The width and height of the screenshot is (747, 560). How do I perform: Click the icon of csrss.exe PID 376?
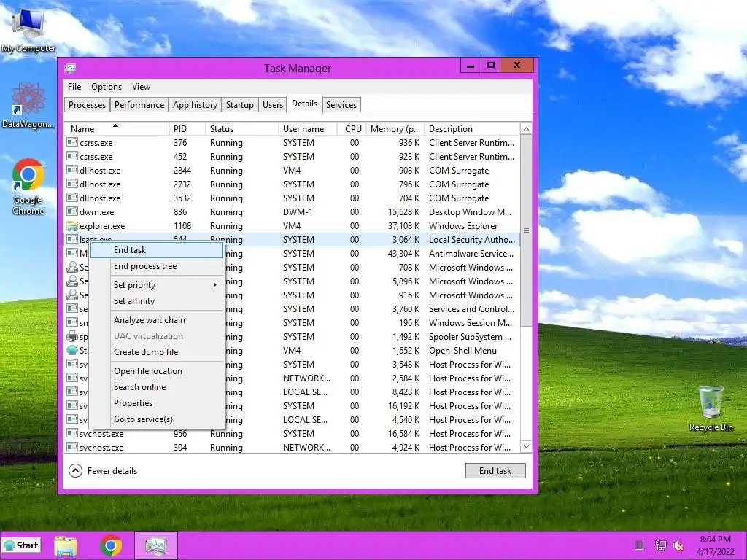click(x=72, y=142)
